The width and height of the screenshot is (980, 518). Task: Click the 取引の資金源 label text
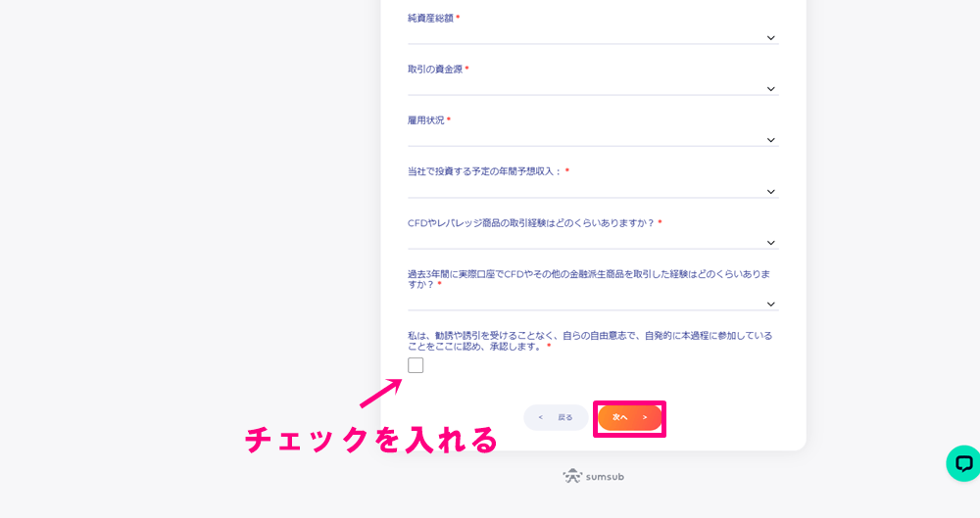(435, 70)
